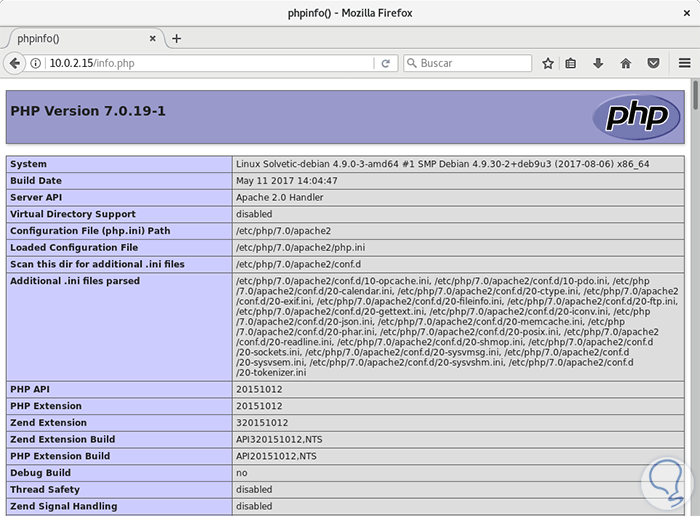Click the Zend Extension label
The image size is (700, 516).
click(x=48, y=423)
